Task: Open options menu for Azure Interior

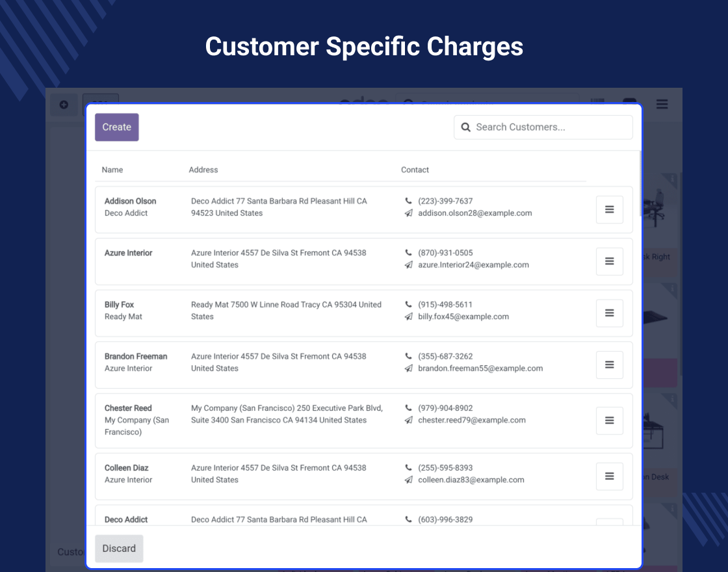Action: pos(610,261)
